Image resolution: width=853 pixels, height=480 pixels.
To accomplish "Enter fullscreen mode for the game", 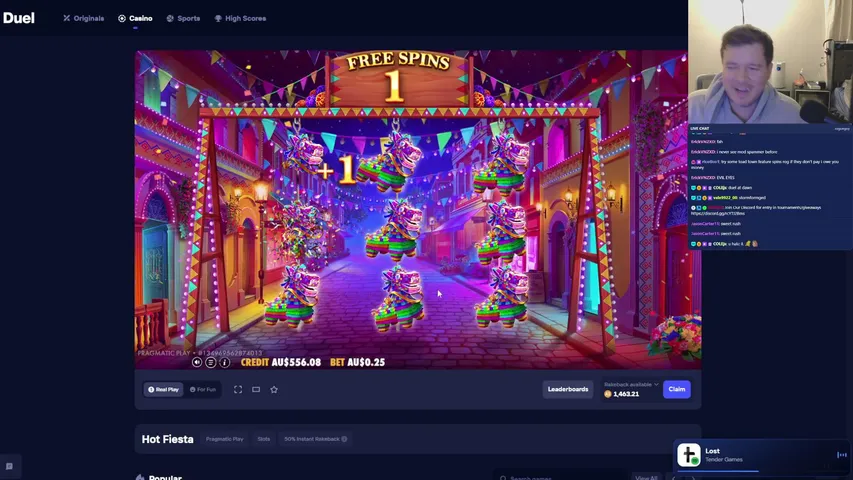I will tap(238, 390).
